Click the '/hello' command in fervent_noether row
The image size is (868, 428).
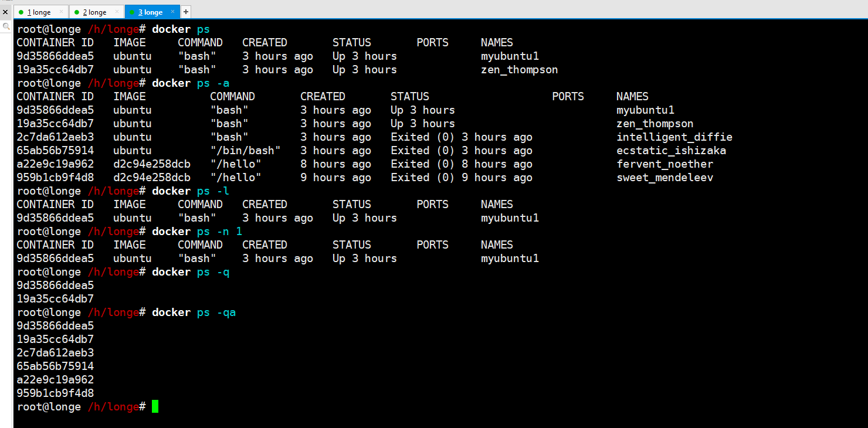point(236,164)
